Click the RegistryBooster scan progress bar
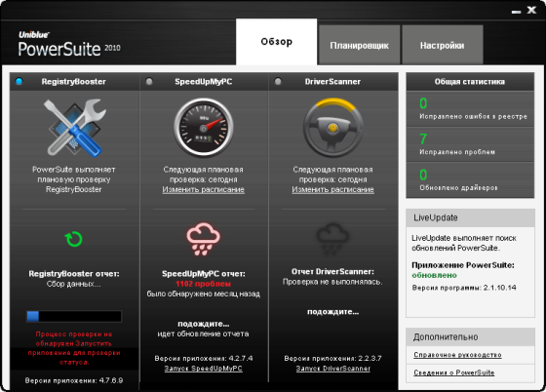The height and width of the screenshot is (392, 546). pyautogui.click(x=74, y=316)
